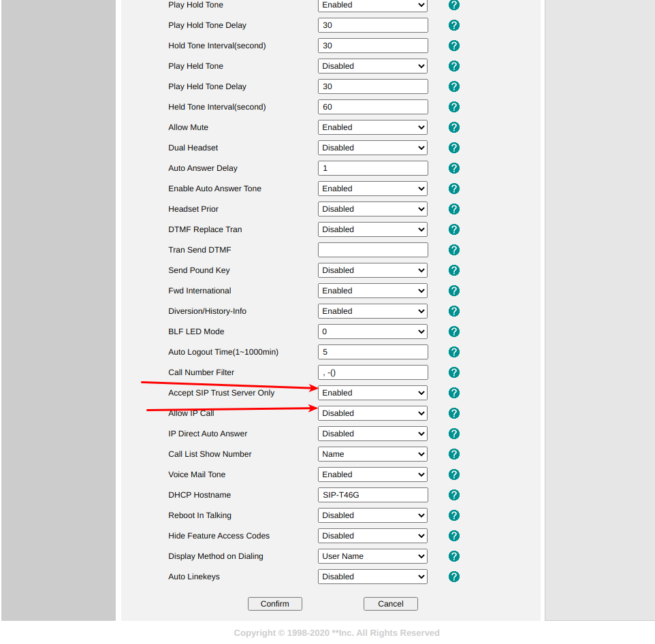
Task: Click the Cancel button
Action: pyautogui.click(x=390, y=604)
